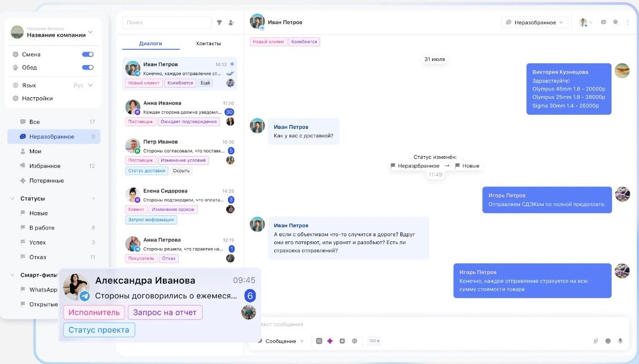
Task: Select the Новые status filter
Action: (x=54, y=213)
